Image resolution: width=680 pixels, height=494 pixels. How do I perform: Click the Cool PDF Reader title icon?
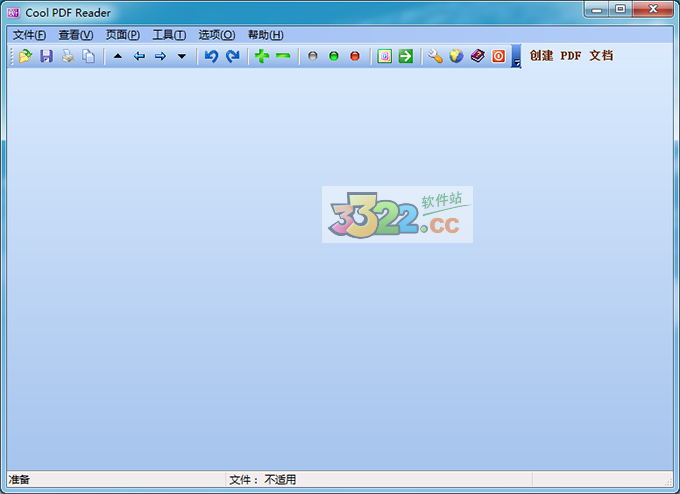pyautogui.click(x=13, y=13)
